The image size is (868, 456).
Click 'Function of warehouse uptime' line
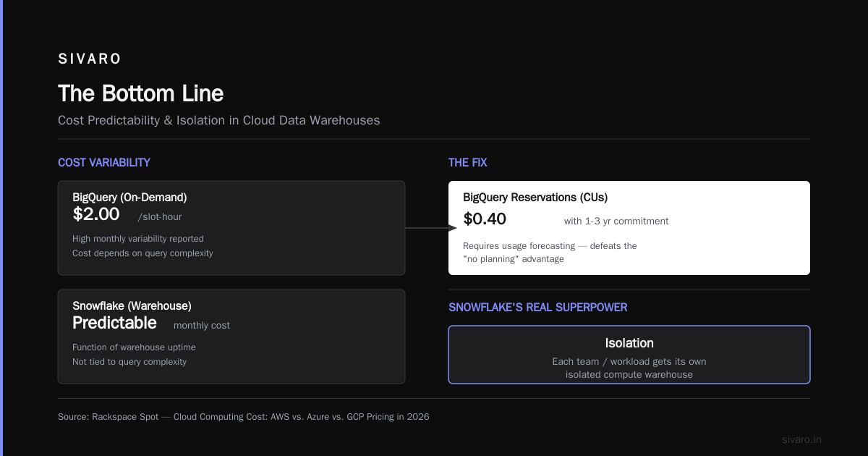[x=134, y=347]
